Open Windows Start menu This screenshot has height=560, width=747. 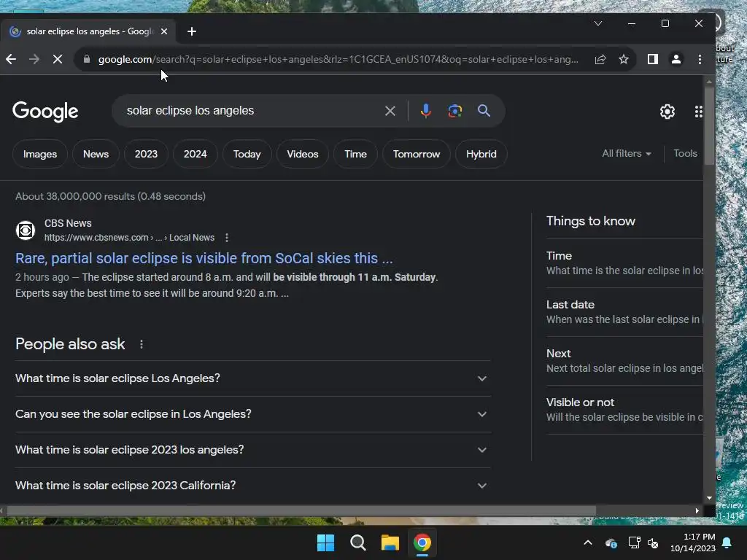pos(326,542)
